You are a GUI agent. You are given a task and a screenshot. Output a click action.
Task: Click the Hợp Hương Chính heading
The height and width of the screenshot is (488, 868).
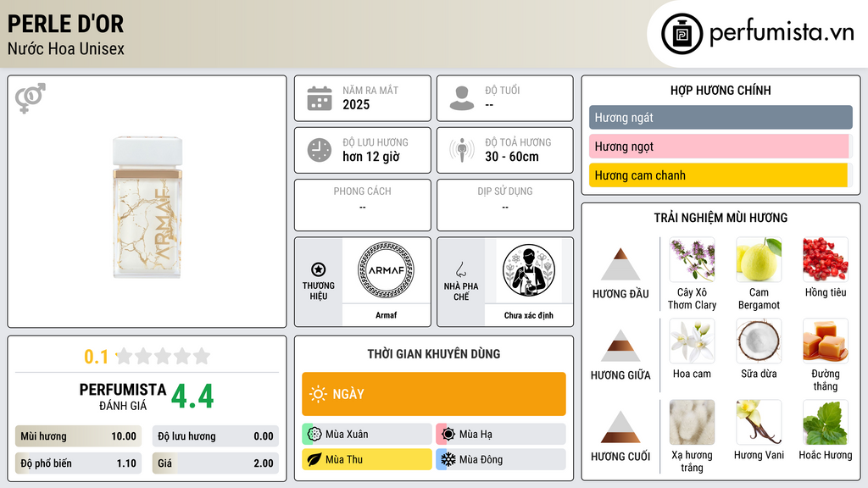pyautogui.click(x=721, y=90)
